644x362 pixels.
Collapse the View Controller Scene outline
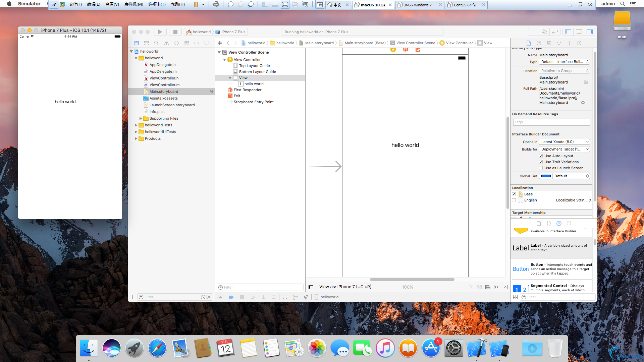pos(219,52)
